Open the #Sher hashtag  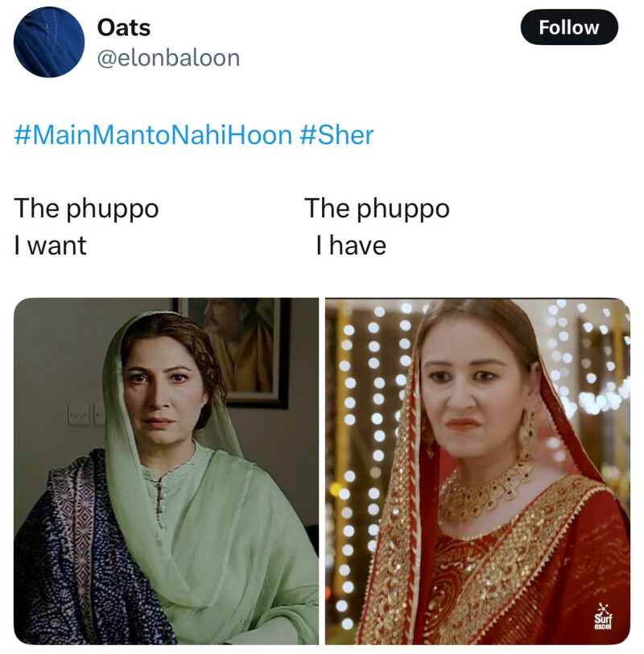pyautogui.click(x=336, y=135)
